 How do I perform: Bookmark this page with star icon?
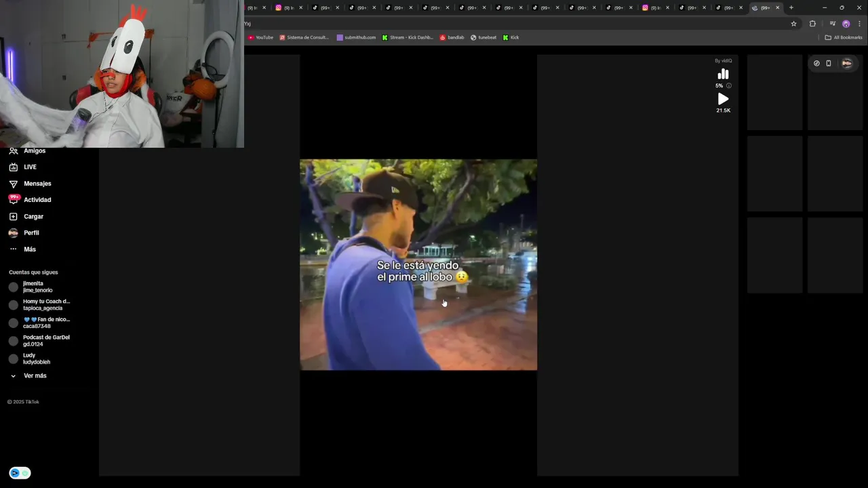pyautogui.click(x=793, y=24)
